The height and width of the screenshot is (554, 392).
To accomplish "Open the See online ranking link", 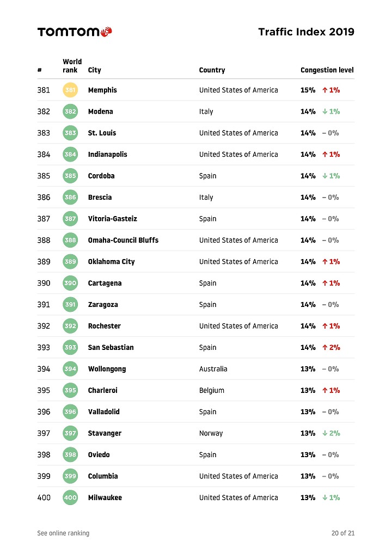I will tap(63, 533).
